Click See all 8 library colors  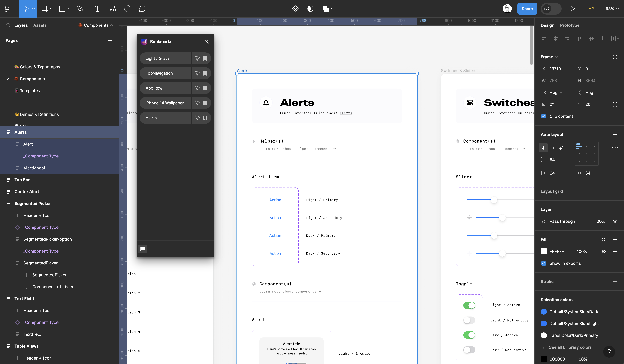coord(570,347)
